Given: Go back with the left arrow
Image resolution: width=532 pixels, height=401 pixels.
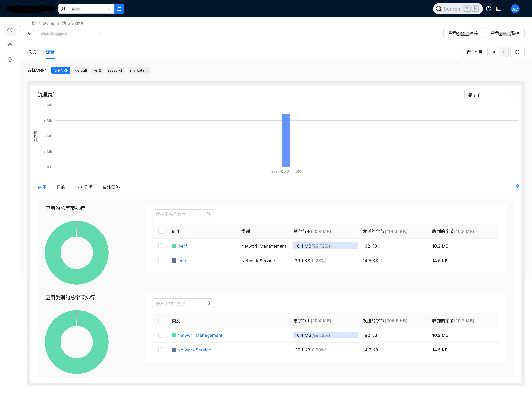Looking at the screenshot, I should coord(30,33).
